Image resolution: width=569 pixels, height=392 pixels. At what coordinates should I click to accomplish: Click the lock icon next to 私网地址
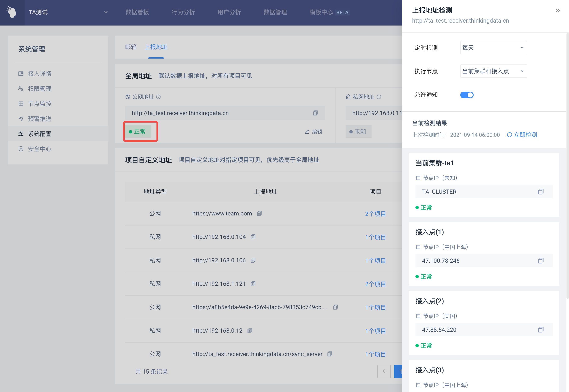click(348, 97)
